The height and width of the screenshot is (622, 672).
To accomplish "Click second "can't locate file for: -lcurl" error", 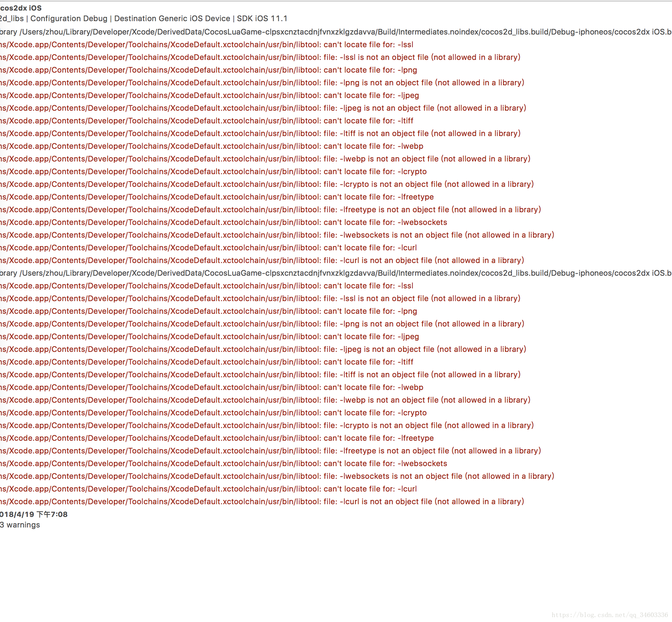I will tap(209, 489).
